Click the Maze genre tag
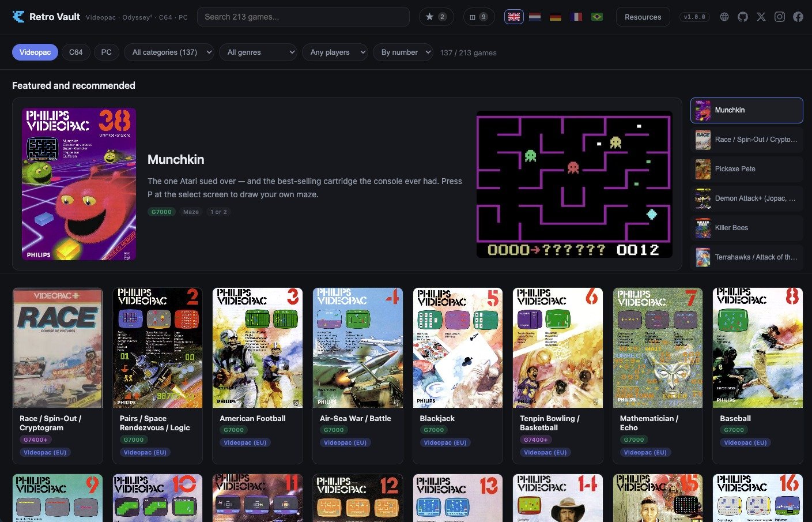The width and height of the screenshot is (812, 522). (191, 212)
